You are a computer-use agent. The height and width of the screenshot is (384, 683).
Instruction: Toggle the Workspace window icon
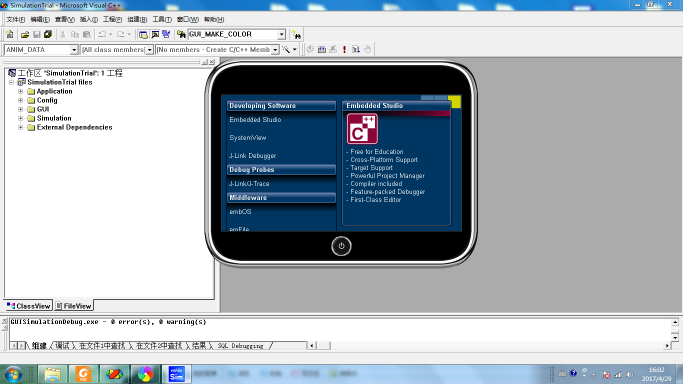pyautogui.click(x=143, y=34)
